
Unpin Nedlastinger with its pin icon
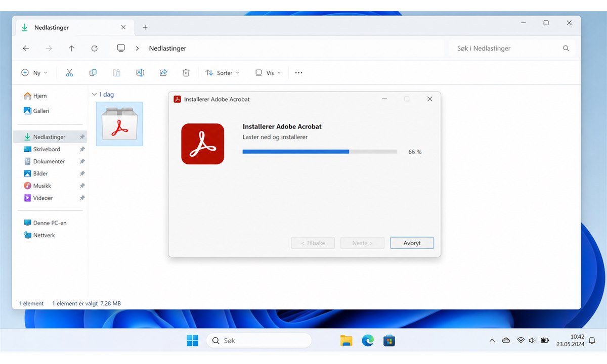click(x=82, y=137)
